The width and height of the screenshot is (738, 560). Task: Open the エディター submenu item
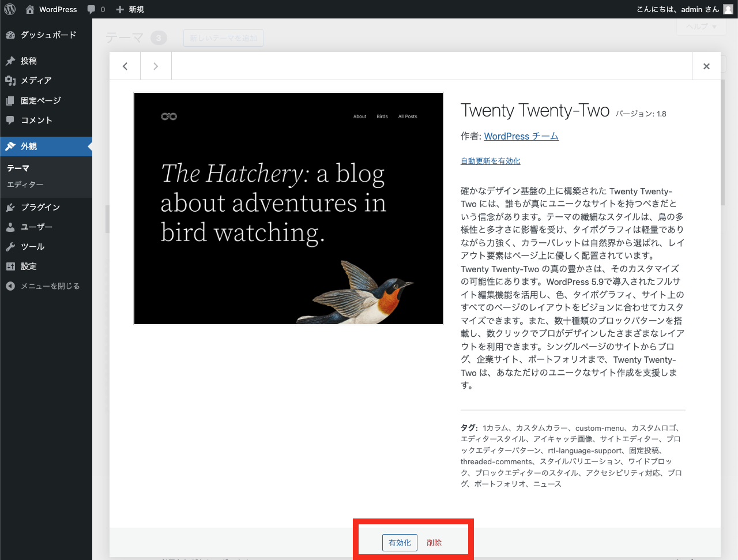tap(25, 185)
